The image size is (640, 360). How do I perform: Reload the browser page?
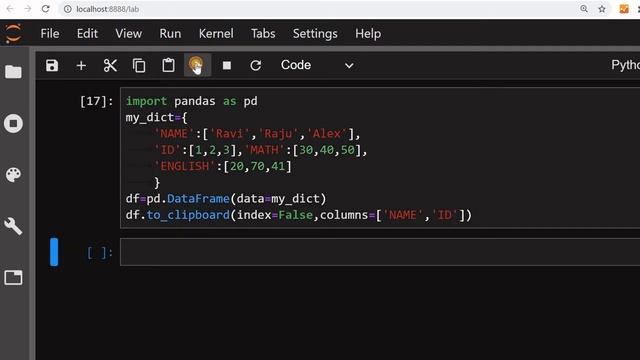pos(45,9)
